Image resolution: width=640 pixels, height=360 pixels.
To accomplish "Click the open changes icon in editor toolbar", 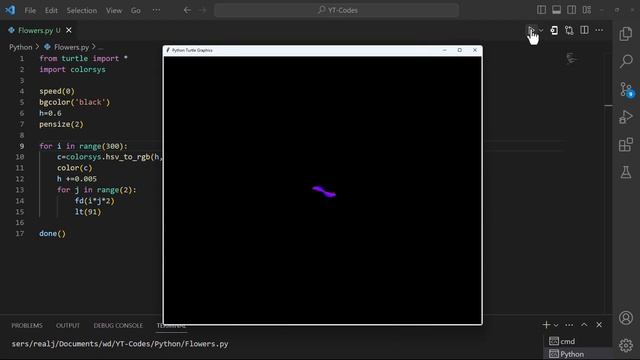I will 554,30.
